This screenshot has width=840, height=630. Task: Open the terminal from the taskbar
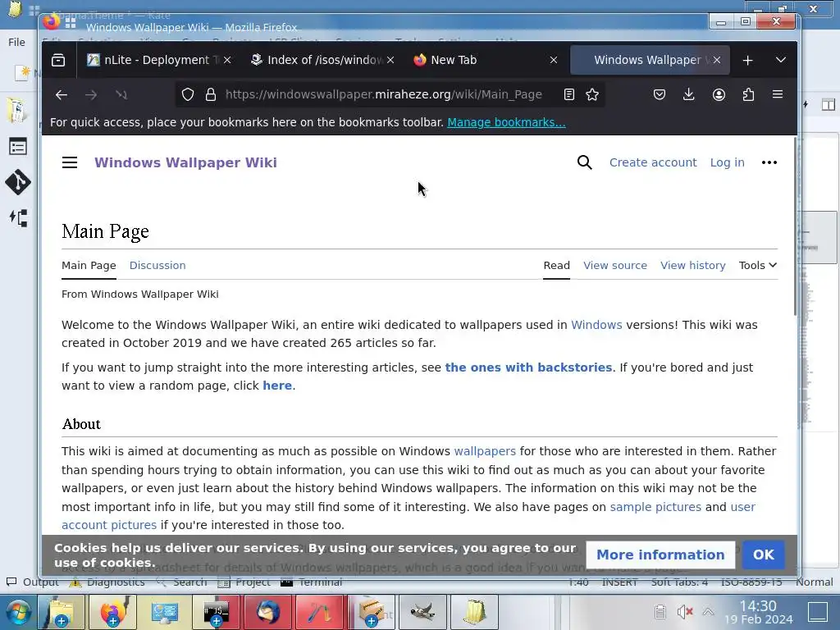(x=216, y=612)
